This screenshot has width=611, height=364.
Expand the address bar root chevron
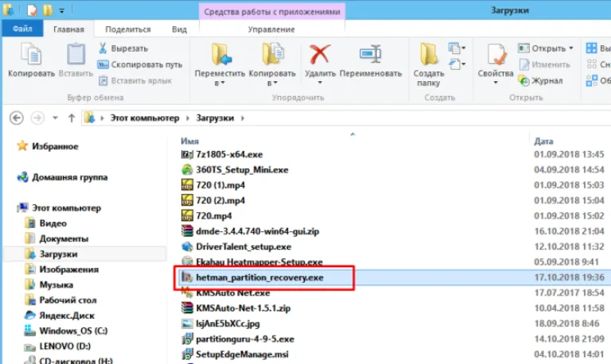click(102, 118)
